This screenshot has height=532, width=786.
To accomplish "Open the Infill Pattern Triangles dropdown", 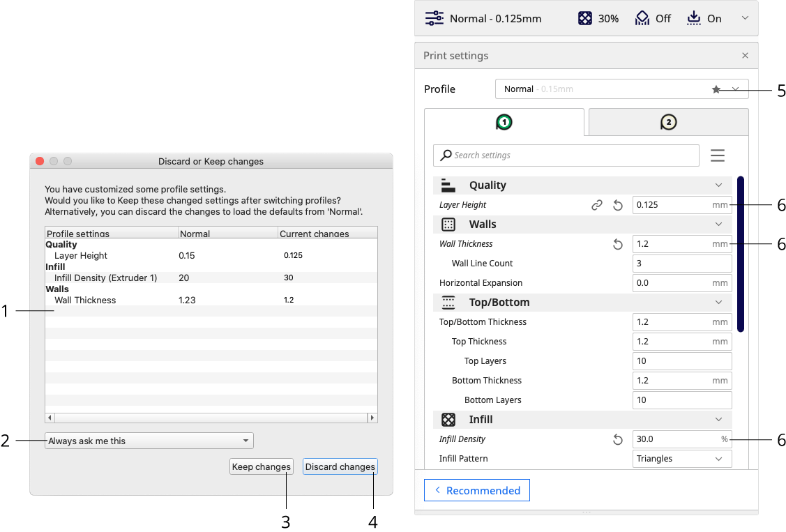I will click(682, 458).
